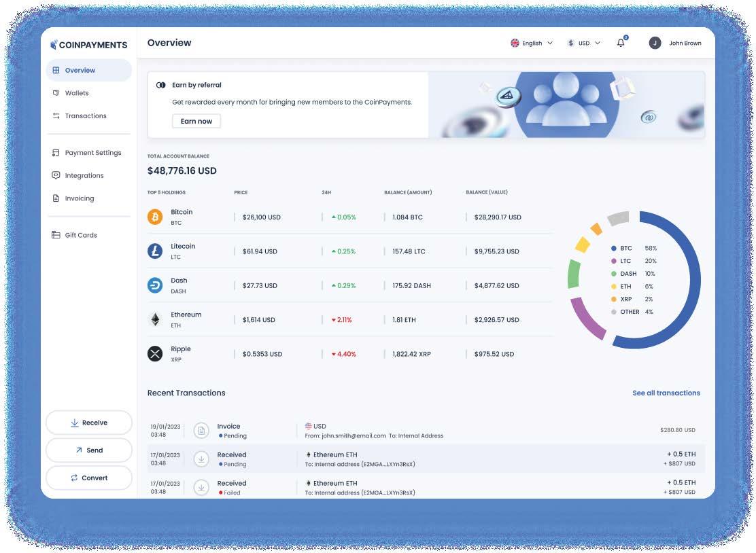Click the BTC 58% legend entry
The image size is (756, 553).
pyautogui.click(x=634, y=248)
